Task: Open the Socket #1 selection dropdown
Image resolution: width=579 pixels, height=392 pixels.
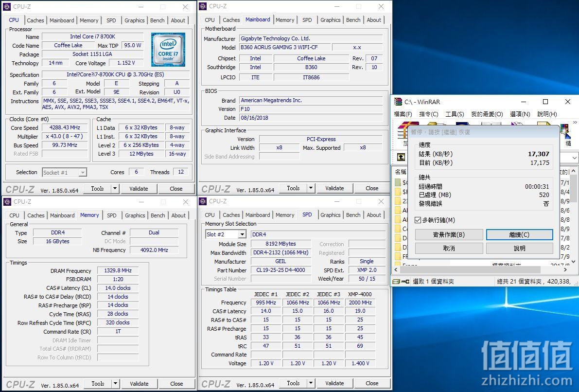Action: (x=83, y=173)
